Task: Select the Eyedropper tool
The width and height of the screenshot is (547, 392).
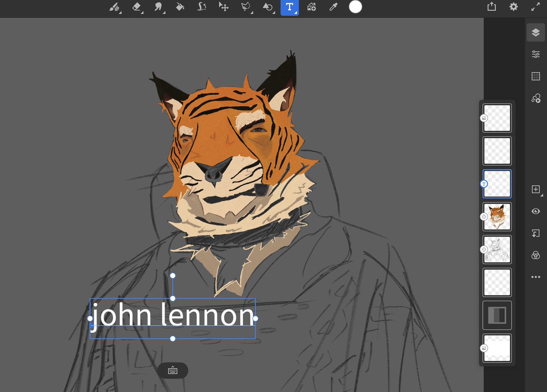Action: click(x=333, y=7)
